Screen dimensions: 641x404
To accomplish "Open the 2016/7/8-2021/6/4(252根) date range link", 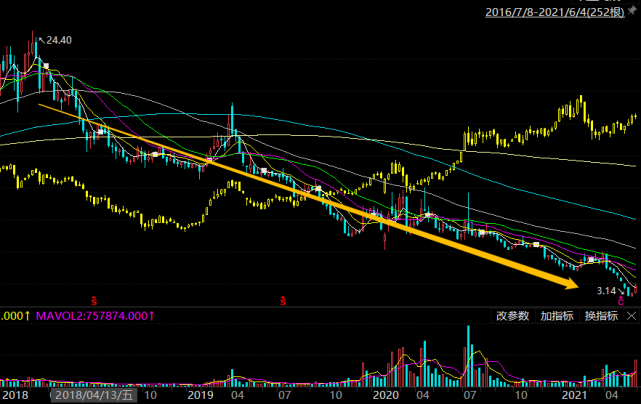I will pyautogui.click(x=555, y=12).
